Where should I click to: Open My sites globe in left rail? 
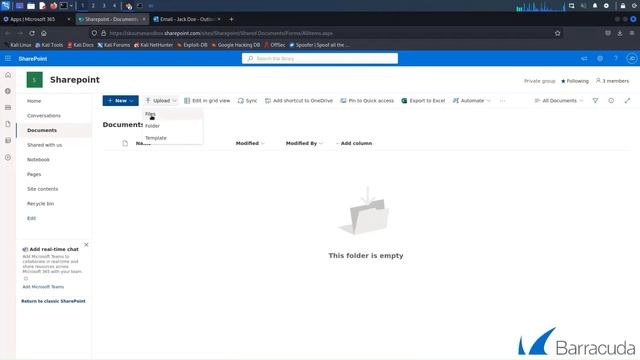tap(8, 91)
